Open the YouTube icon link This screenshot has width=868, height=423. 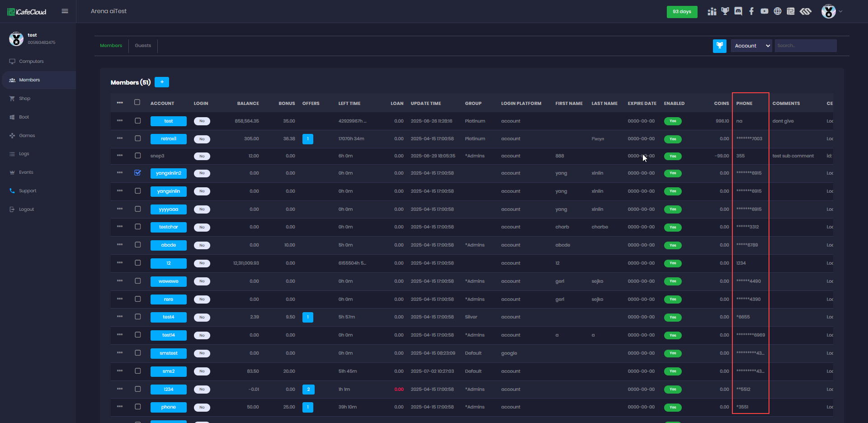click(764, 11)
